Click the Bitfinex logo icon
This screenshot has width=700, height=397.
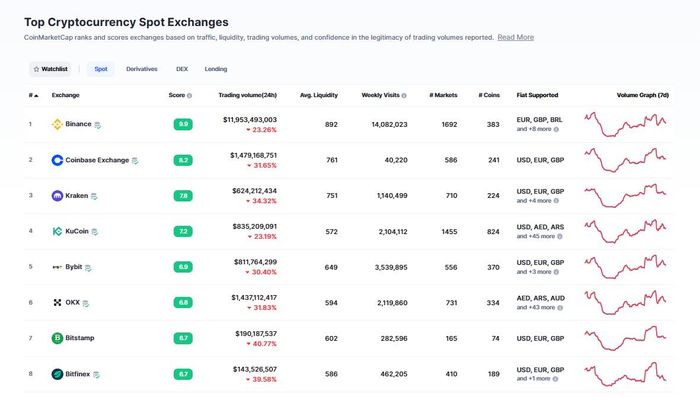pyautogui.click(x=57, y=374)
